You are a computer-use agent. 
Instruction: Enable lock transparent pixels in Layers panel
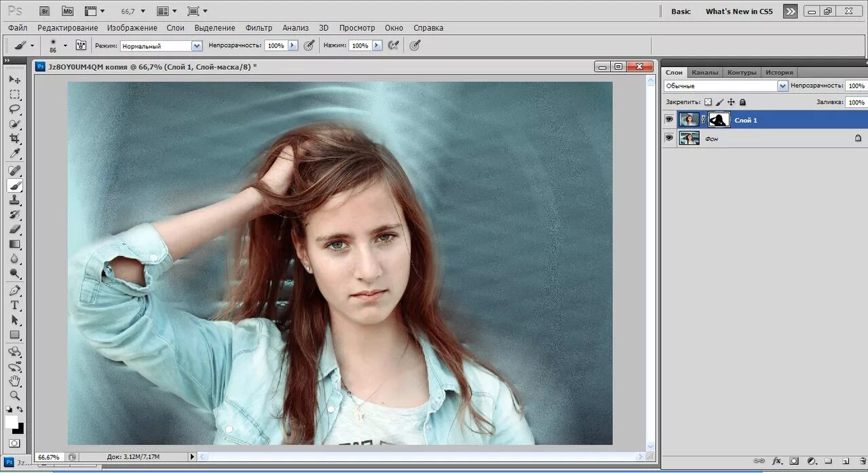click(x=708, y=102)
